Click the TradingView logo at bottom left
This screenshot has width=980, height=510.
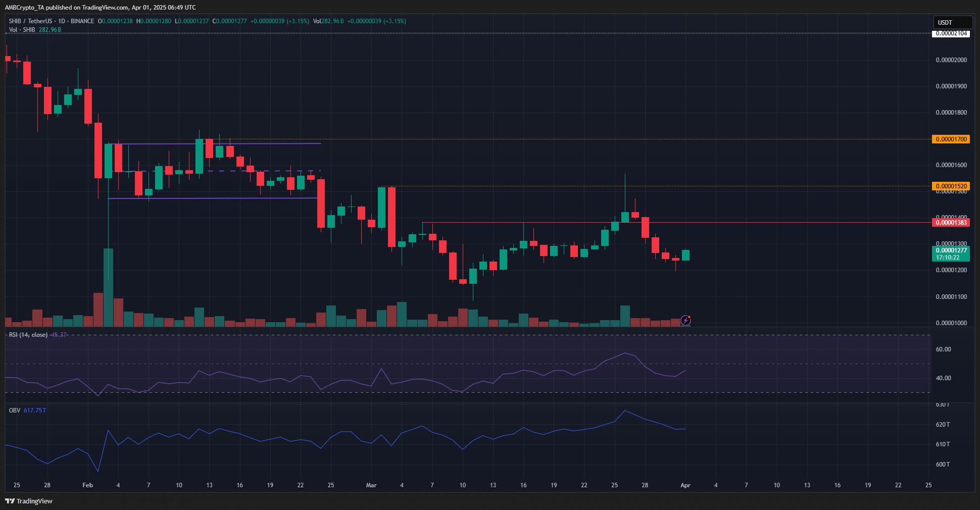coord(29,501)
